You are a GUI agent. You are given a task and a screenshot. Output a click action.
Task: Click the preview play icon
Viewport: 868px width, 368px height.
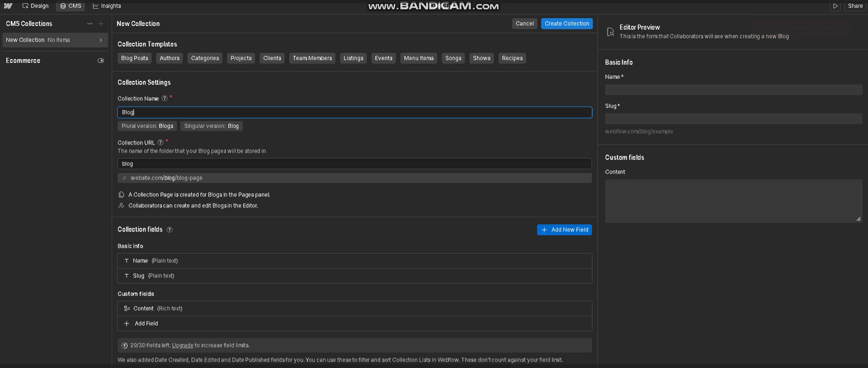[x=835, y=6]
